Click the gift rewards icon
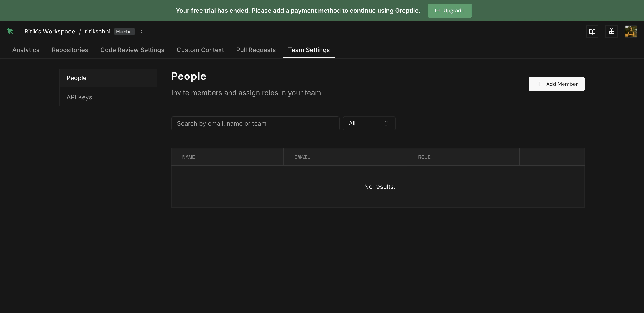Viewport: 644px width, 313px height. pyautogui.click(x=611, y=32)
